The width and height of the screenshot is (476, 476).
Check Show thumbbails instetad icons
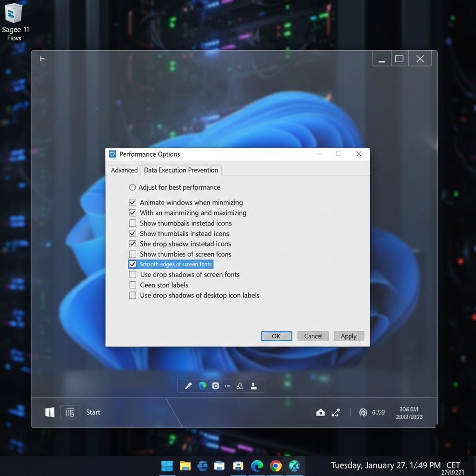coord(132,223)
